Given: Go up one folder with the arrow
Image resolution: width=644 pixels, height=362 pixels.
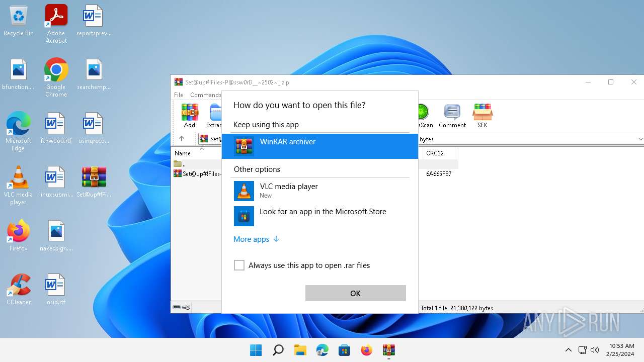Looking at the screenshot, I should click(182, 139).
